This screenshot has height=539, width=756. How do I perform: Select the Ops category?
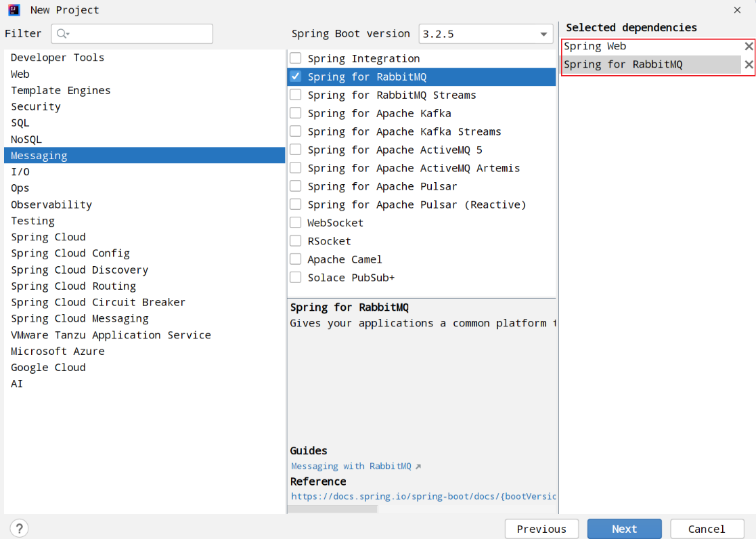tap(145, 188)
